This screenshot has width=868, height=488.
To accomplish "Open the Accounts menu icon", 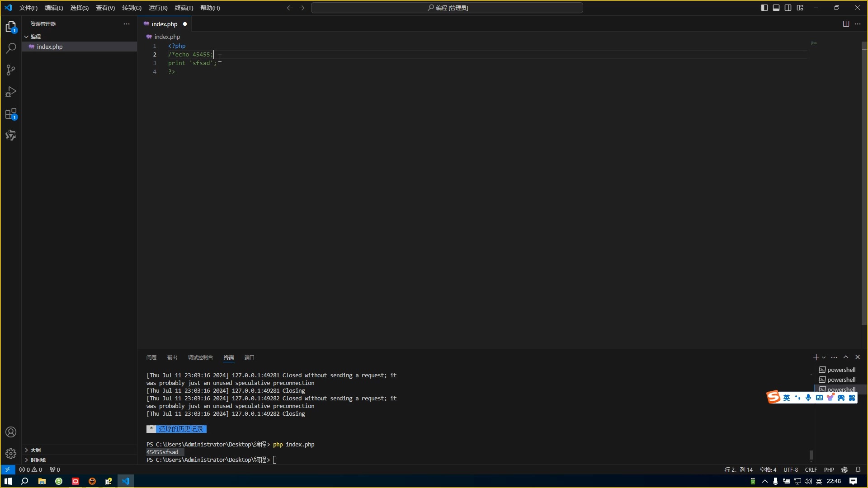I will coord(11,432).
